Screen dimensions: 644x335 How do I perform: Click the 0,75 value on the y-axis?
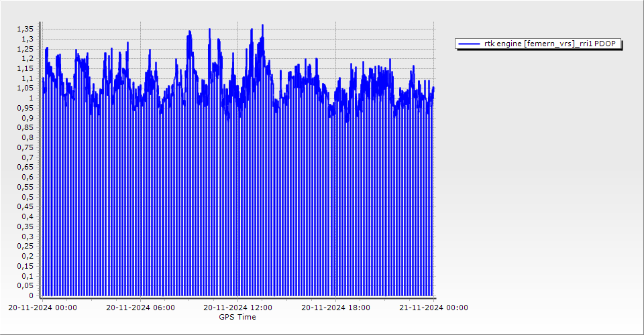(x=25, y=147)
